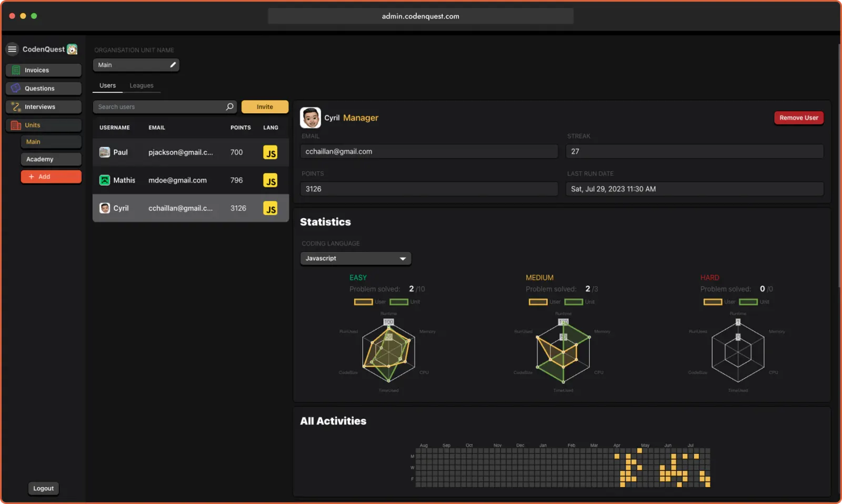842x504 pixels.
Task: Click the pencil edit icon for unit name
Action: click(x=173, y=65)
